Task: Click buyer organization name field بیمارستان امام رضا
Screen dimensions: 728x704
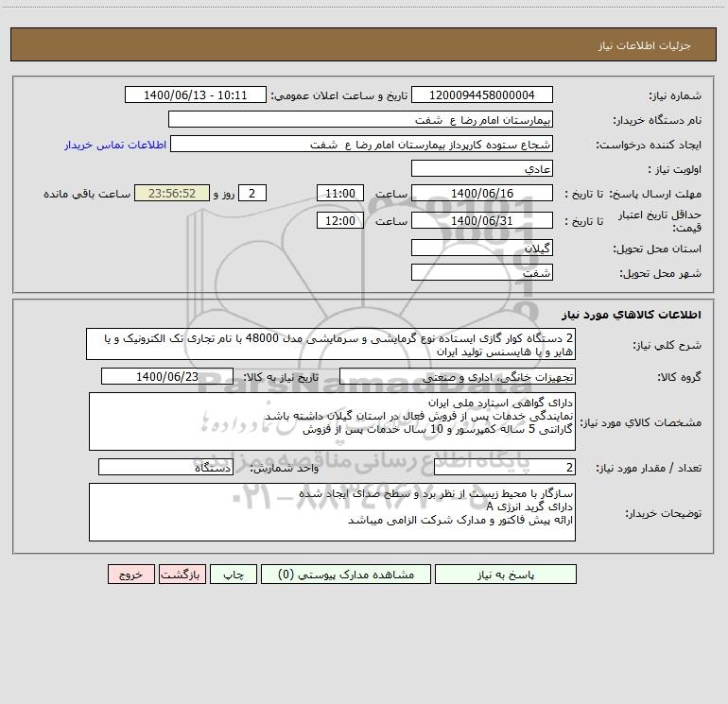Action: [361, 120]
